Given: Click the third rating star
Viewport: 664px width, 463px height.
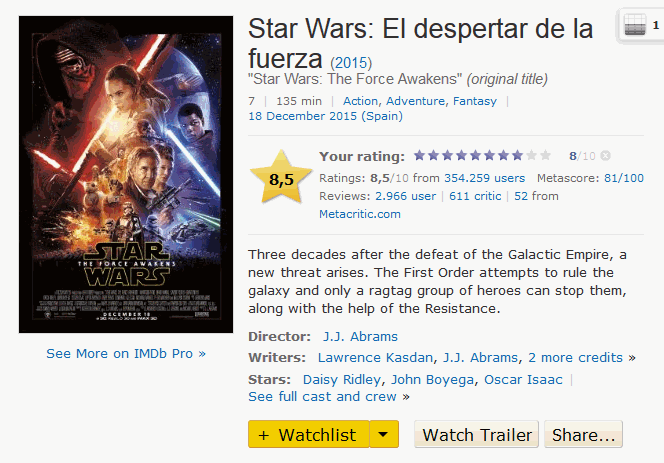Looking at the screenshot, I should (x=447, y=156).
